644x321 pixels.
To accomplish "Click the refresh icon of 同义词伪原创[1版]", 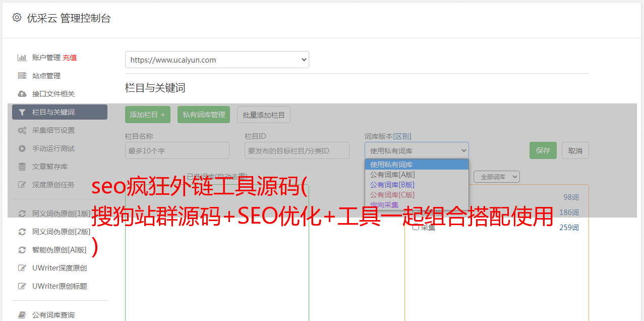I will 22,213.
